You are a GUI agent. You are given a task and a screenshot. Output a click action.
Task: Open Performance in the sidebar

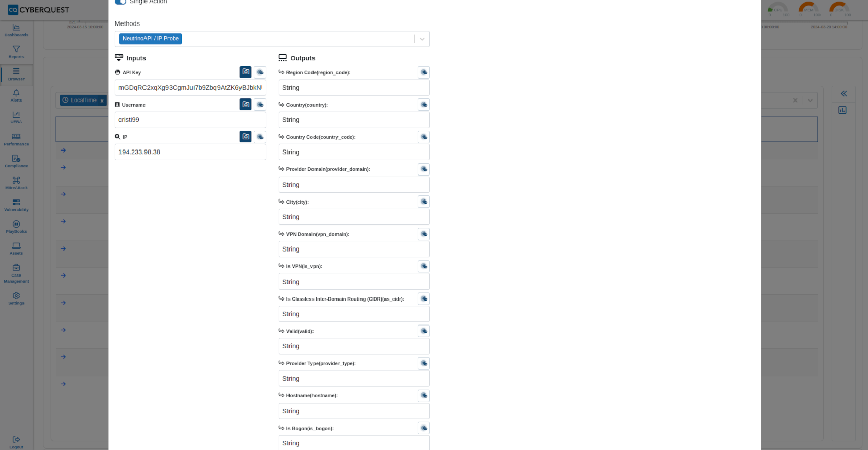[x=16, y=140]
